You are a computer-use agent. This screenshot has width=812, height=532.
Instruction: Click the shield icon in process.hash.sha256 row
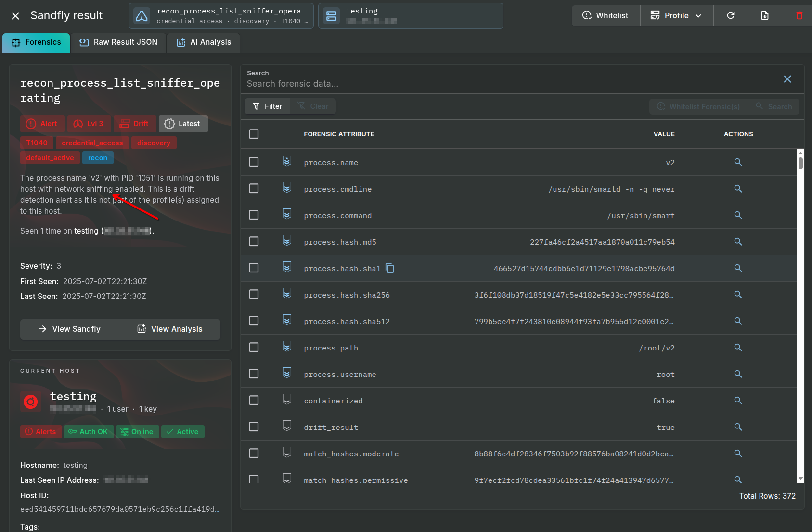(x=287, y=294)
